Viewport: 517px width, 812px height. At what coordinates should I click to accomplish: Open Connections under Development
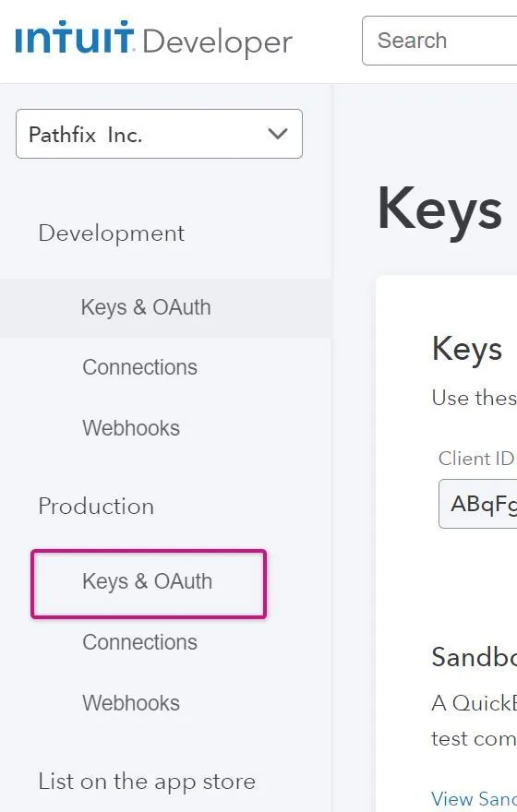140,367
